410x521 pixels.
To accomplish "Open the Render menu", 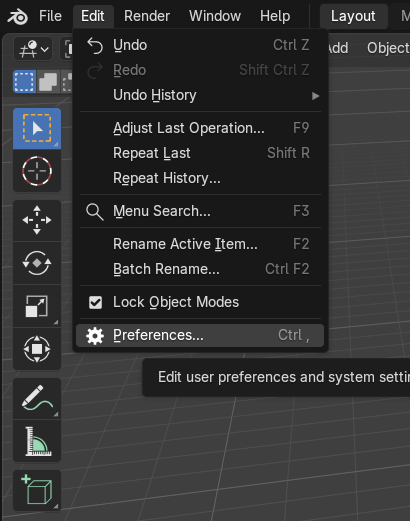I will 147,16.
